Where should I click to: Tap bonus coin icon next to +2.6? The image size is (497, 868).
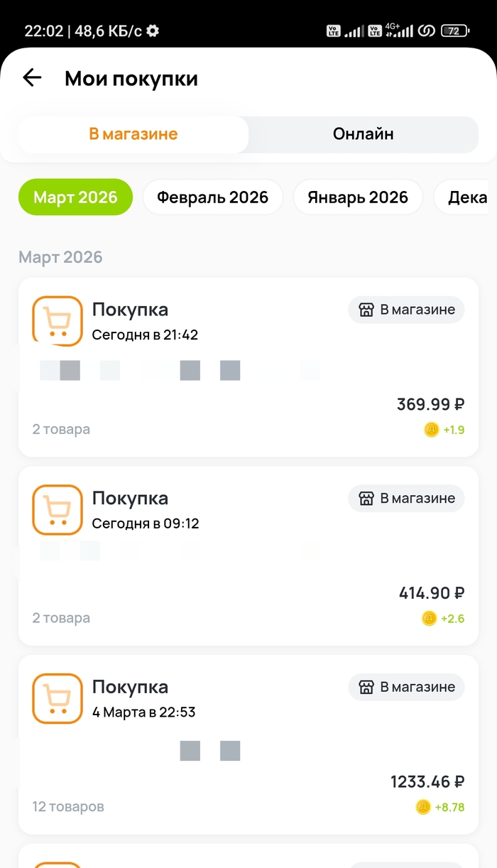click(x=429, y=619)
